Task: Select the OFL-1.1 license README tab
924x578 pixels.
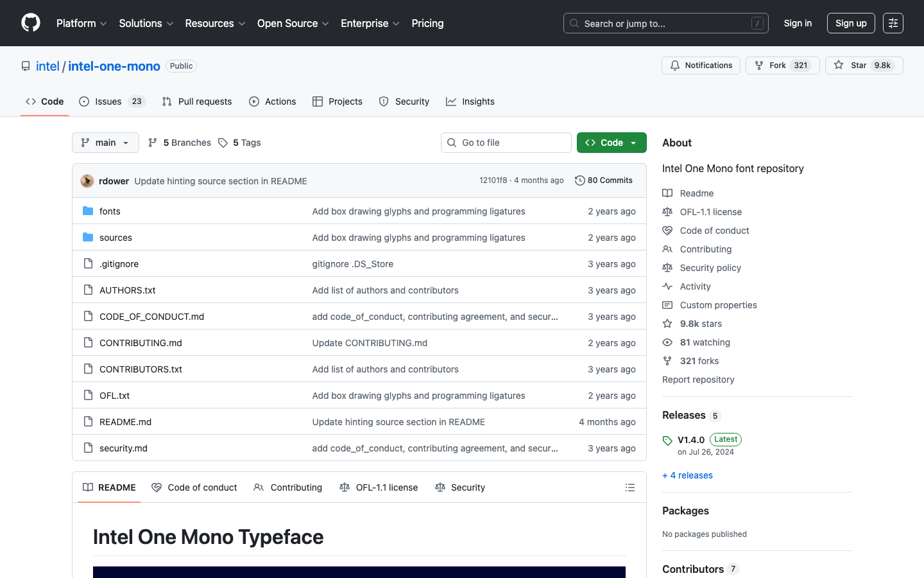Action: pos(379,487)
